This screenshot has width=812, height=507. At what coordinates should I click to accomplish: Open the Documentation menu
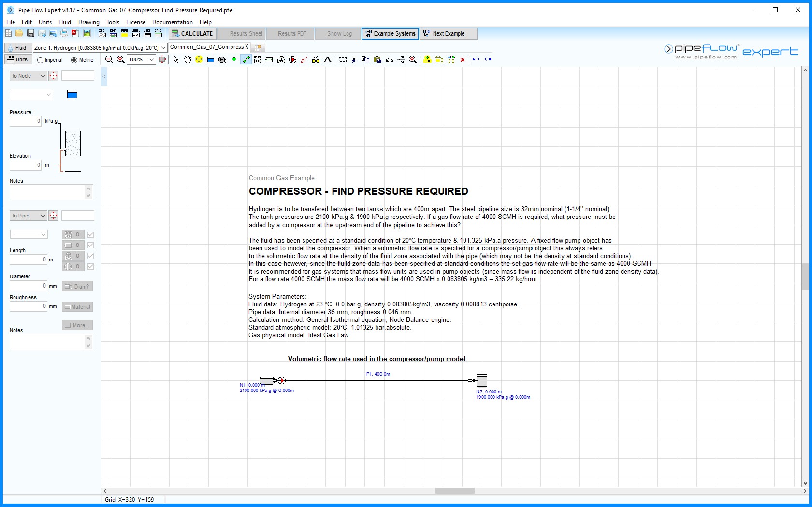tap(173, 22)
